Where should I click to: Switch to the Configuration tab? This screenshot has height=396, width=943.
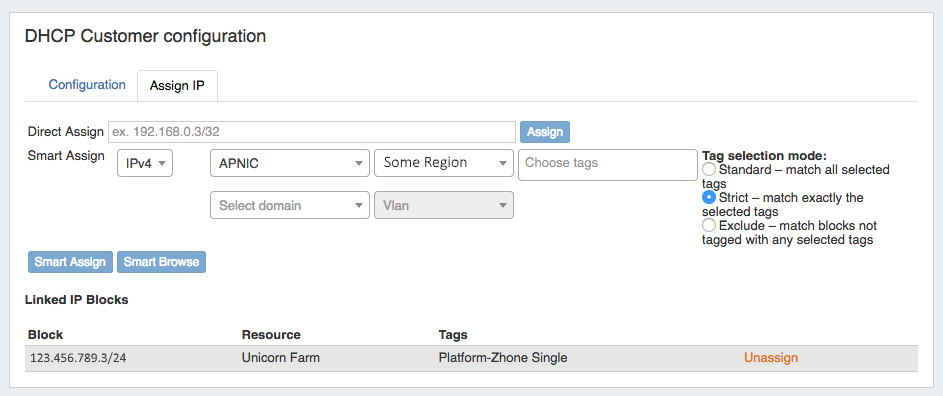87,85
